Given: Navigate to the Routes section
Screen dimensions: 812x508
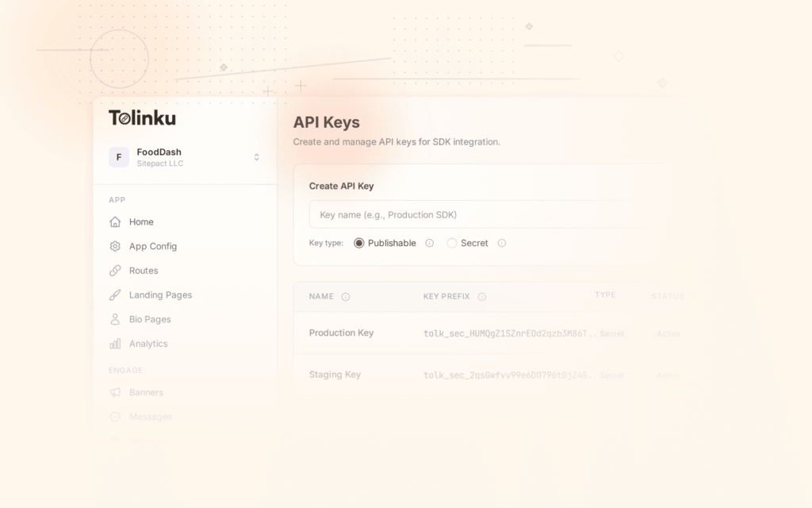Looking at the screenshot, I should click(143, 271).
